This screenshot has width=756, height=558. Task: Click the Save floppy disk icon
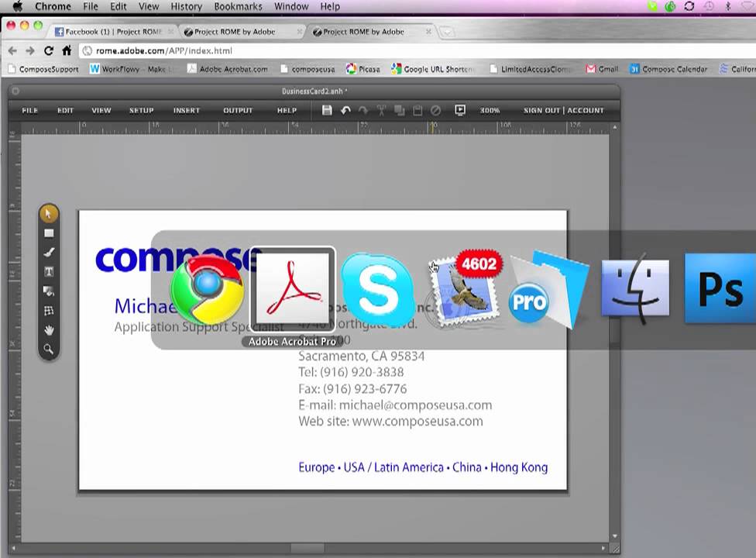coord(327,111)
